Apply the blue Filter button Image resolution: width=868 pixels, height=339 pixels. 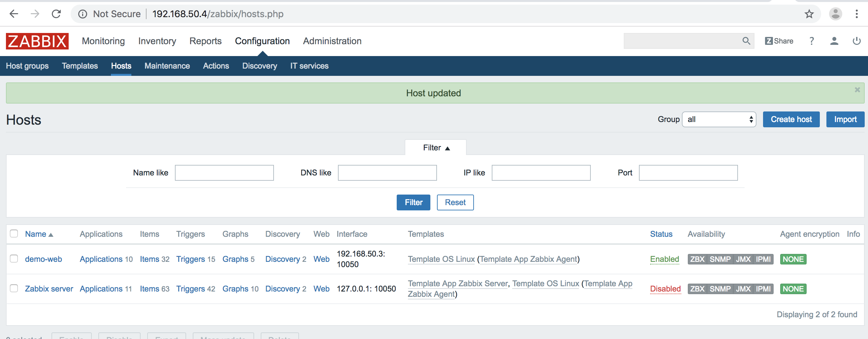point(413,202)
